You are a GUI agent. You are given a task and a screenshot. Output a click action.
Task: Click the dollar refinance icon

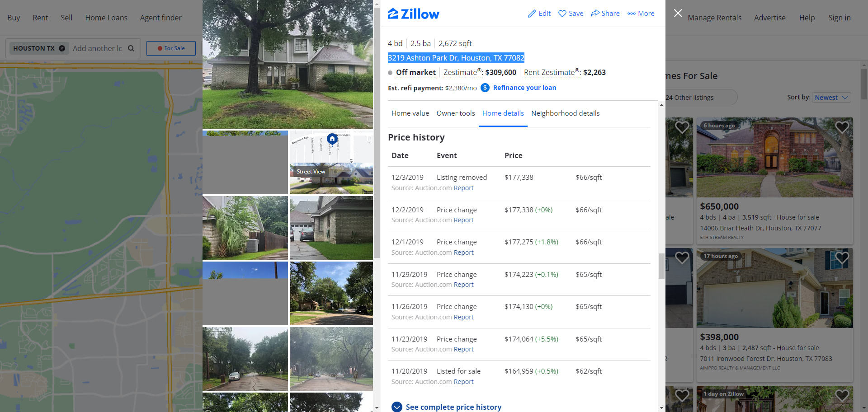click(x=485, y=88)
